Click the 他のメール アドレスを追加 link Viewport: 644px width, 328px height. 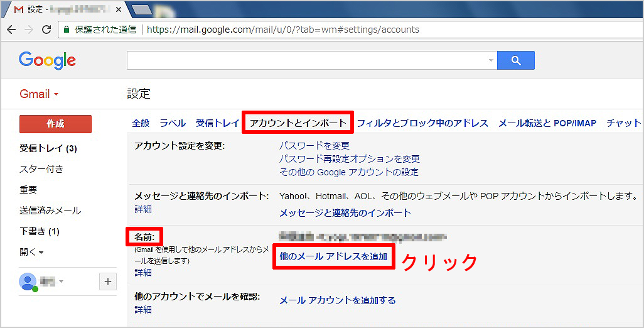pos(333,256)
